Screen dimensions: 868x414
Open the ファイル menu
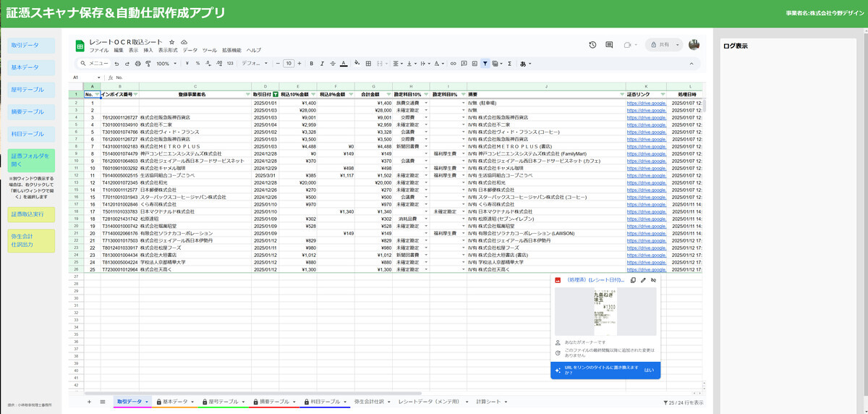tap(98, 51)
